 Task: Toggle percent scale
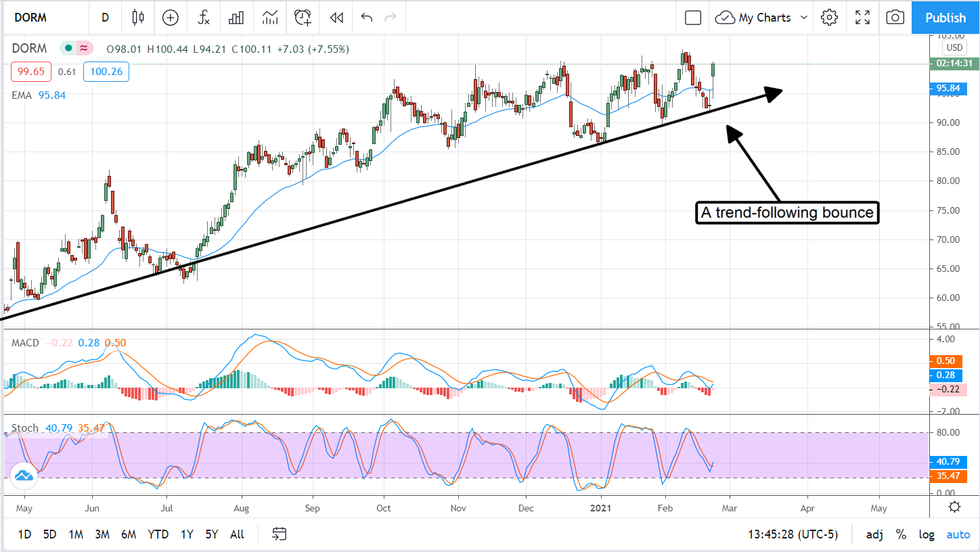pos(901,534)
